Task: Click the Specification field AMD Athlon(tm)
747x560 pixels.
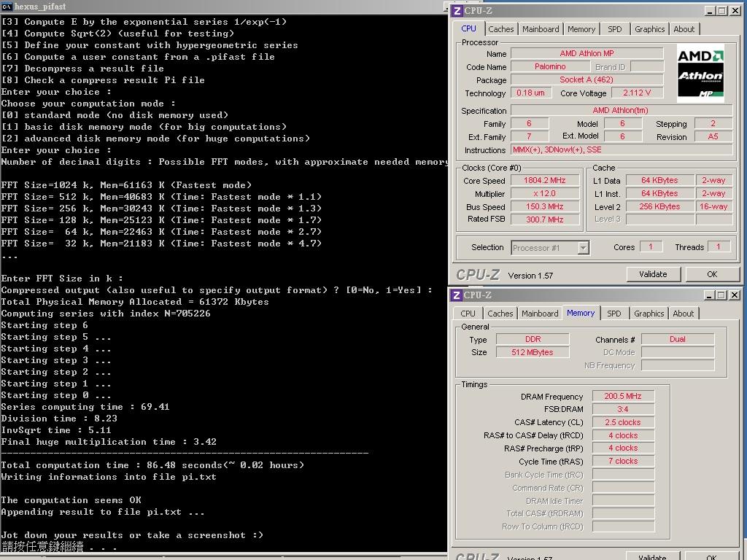Action: pyautogui.click(x=622, y=111)
